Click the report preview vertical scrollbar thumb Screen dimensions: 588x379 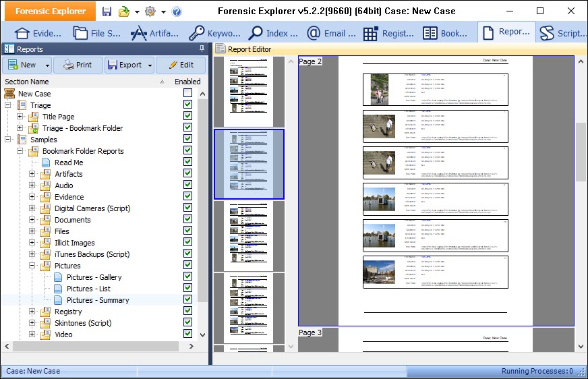(x=581, y=152)
